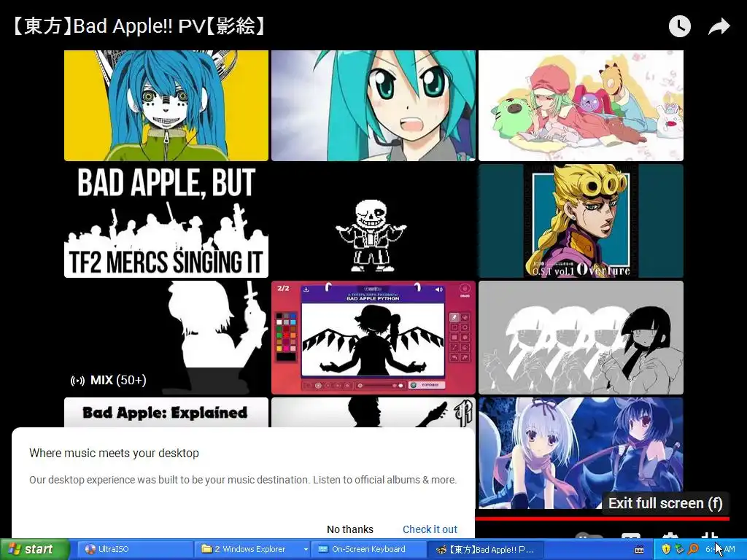Open the TF2 Mercs Singing It thumbnail

click(x=166, y=221)
